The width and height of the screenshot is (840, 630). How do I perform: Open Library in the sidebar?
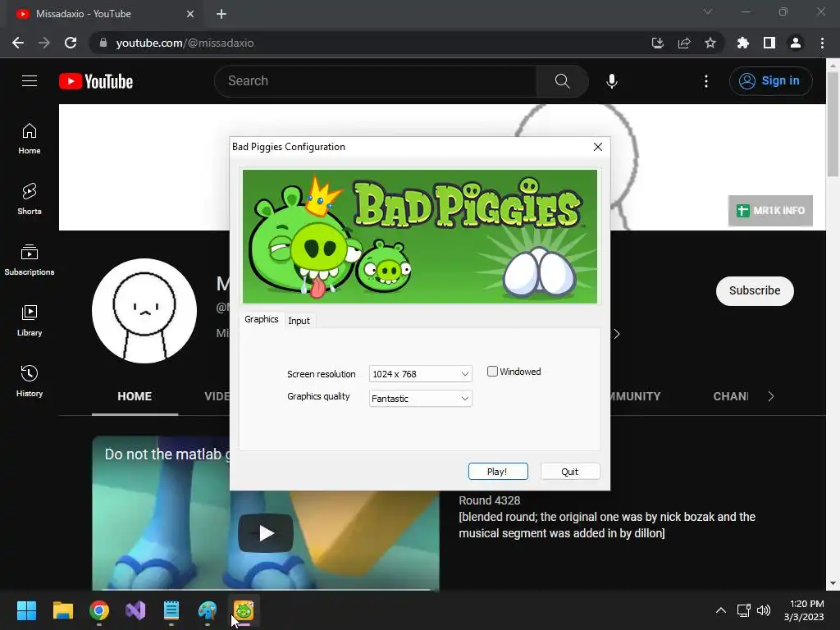pos(30,321)
